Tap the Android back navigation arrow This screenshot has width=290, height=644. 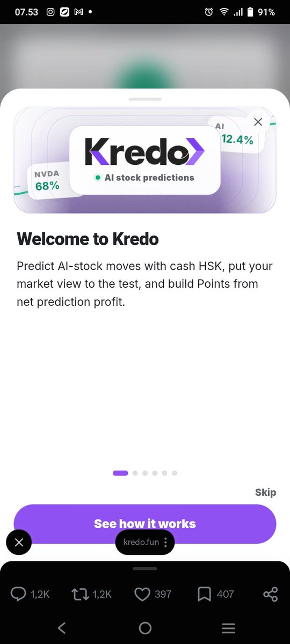coord(61,628)
